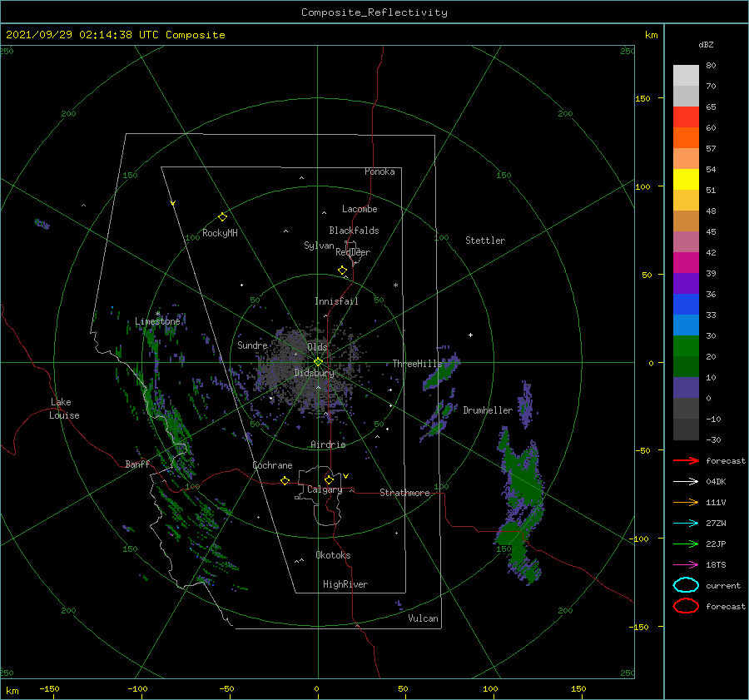Click the orange 111V arrow in legend

coord(686,502)
